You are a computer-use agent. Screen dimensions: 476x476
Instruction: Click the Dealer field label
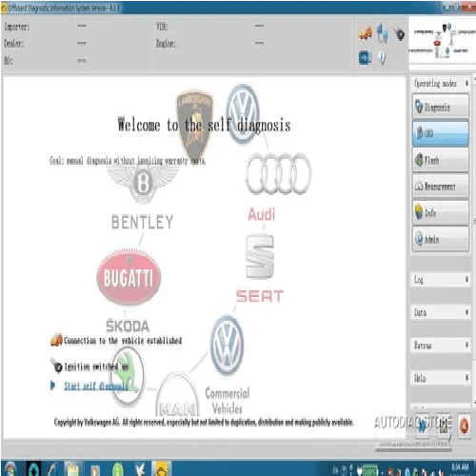coord(14,44)
